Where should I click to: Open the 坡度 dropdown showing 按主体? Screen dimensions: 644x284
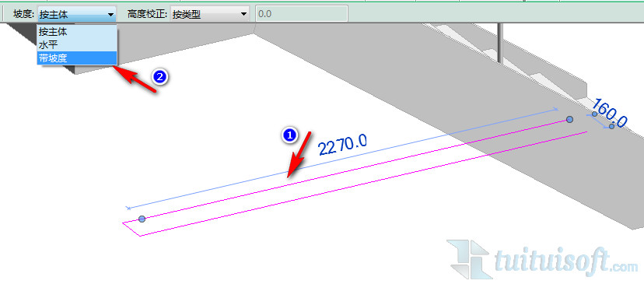(77, 14)
